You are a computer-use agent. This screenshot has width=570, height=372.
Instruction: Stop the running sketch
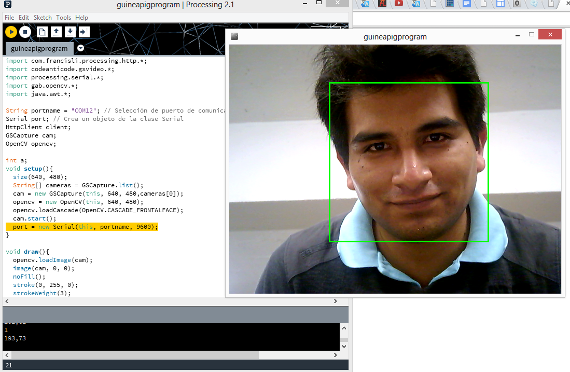click(25, 32)
